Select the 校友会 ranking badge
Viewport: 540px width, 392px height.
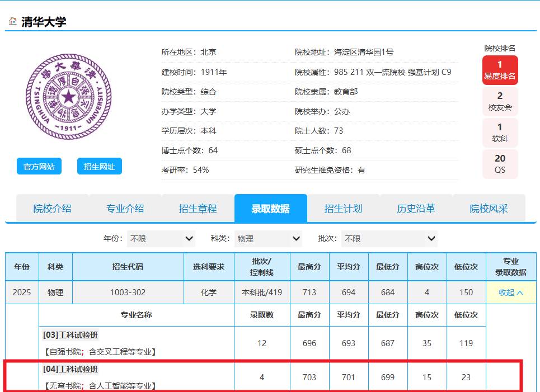(x=500, y=101)
